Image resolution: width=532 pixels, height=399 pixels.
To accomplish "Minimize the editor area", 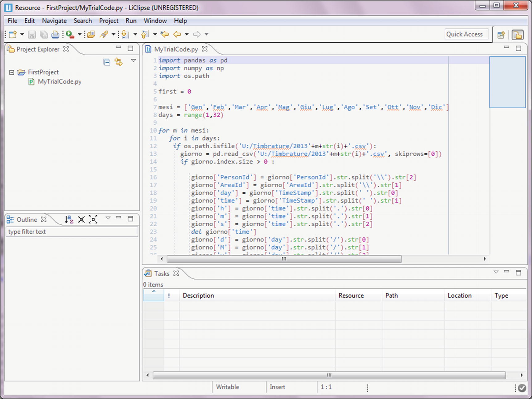I will pyautogui.click(x=506, y=47).
